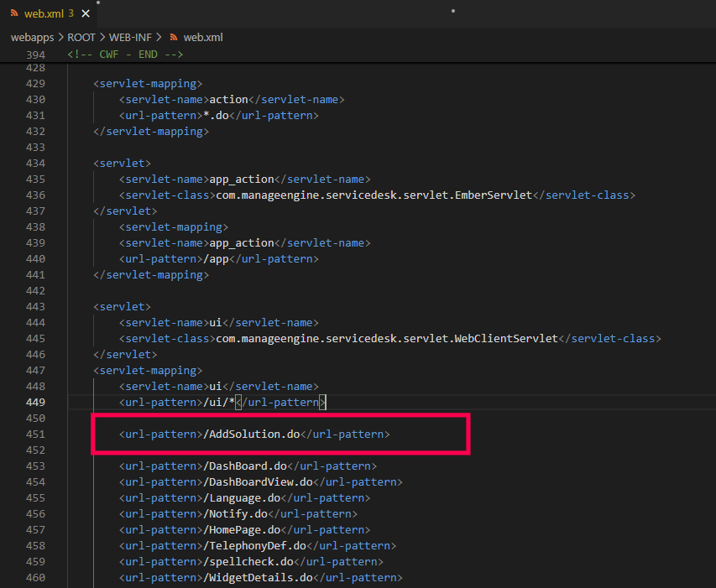Click web.xml in the breadcrumb path
Image resolution: width=716 pixels, height=588 pixels.
coord(203,38)
